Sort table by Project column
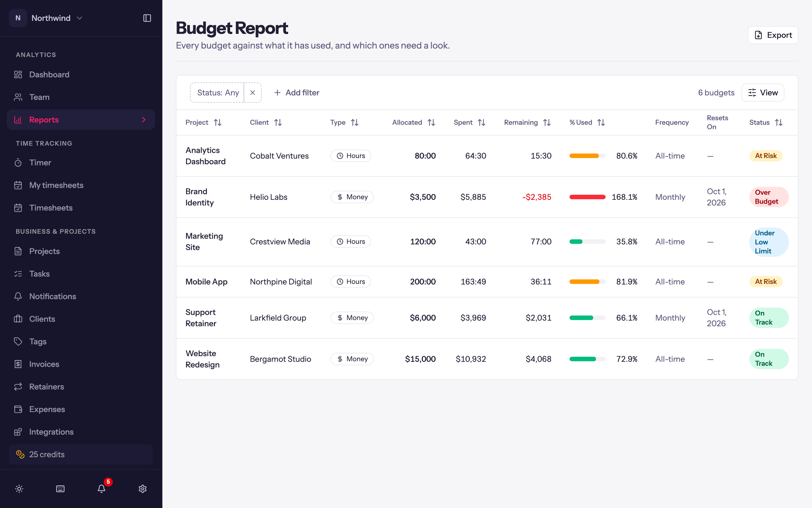Viewport: 812px width, 508px height. point(203,123)
